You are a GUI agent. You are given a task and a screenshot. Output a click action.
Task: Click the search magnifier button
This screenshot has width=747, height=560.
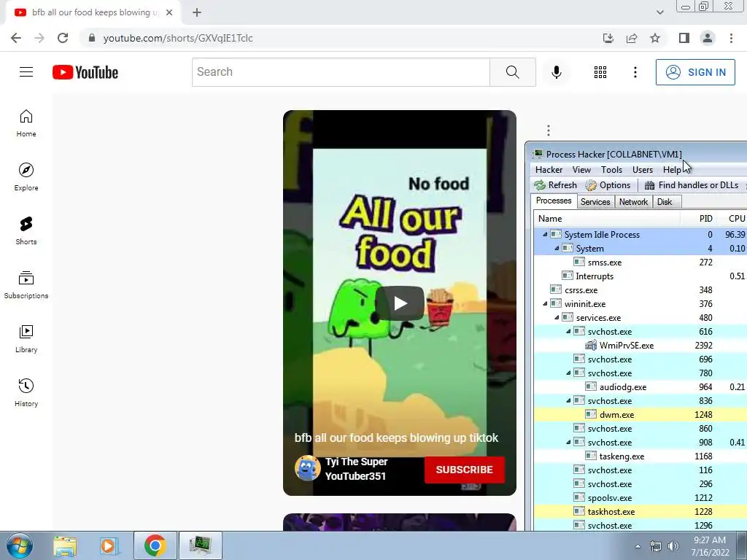[x=513, y=72]
